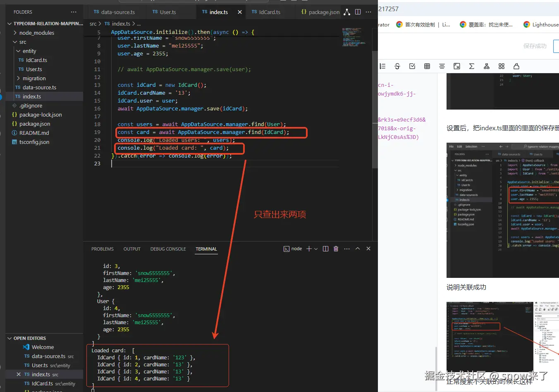The image size is (559, 392).
Task: Open the Debug Console panel tab
Action: point(168,249)
